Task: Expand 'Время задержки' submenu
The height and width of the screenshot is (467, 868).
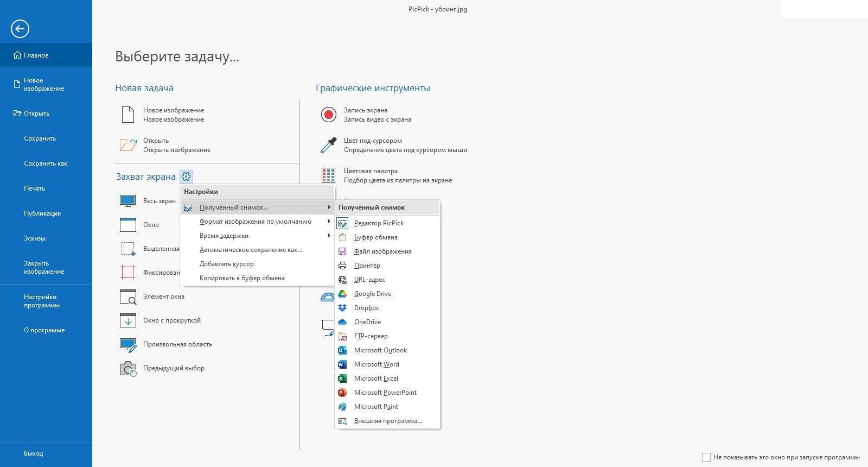Action: click(224, 236)
